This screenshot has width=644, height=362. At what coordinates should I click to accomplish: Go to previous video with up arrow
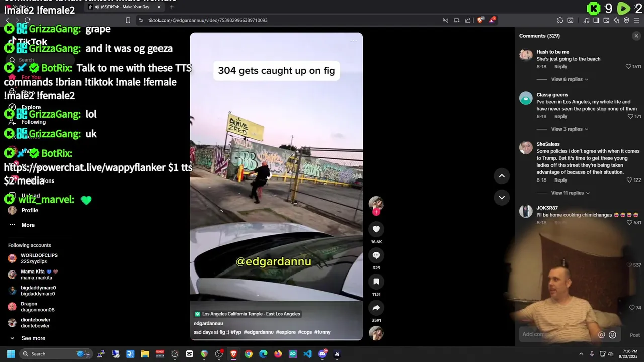coord(502,176)
